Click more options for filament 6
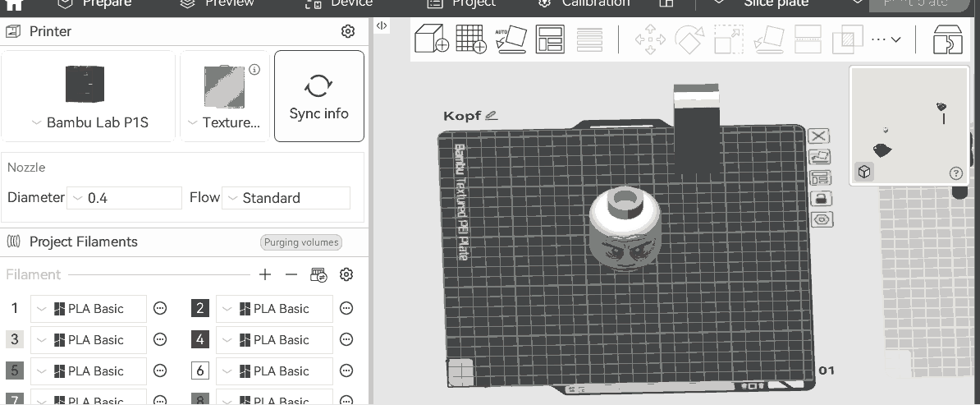This screenshot has height=405, width=980. (x=346, y=370)
